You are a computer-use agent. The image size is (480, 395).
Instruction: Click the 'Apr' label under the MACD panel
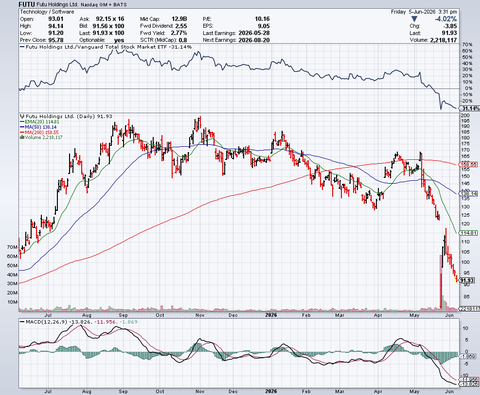(x=377, y=391)
